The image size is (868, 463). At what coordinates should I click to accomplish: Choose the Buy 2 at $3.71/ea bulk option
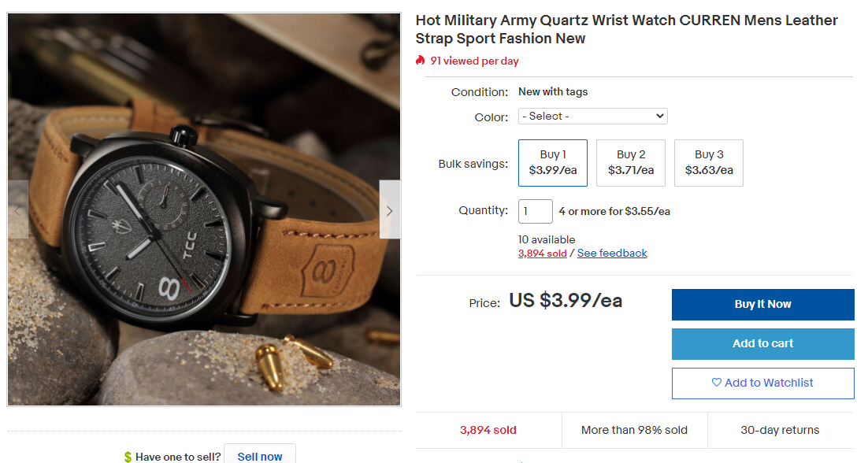(631, 163)
